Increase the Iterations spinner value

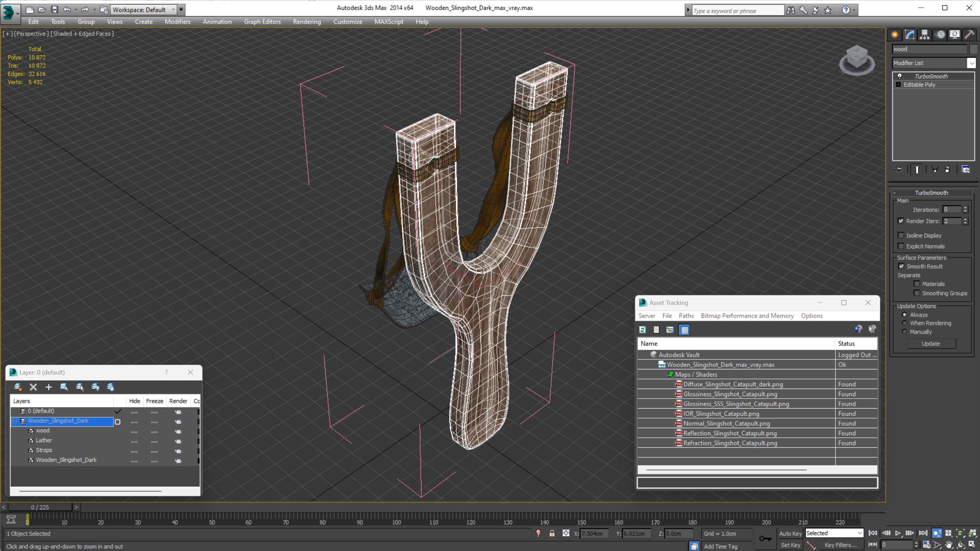pyautogui.click(x=965, y=208)
